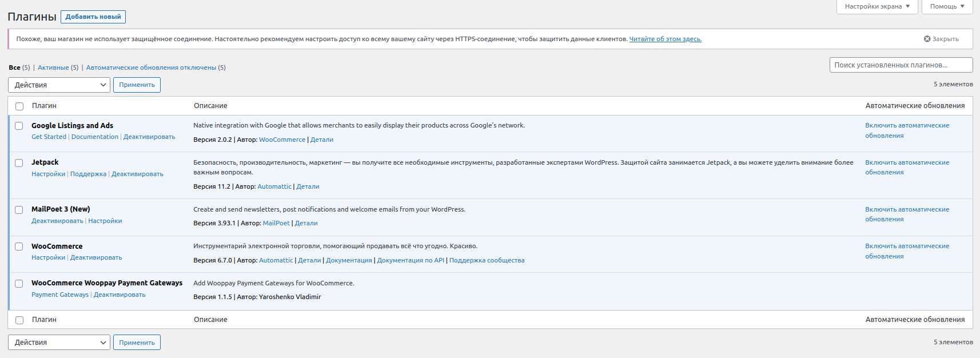Open the WooCommerce author link for Google Listings

(x=282, y=140)
